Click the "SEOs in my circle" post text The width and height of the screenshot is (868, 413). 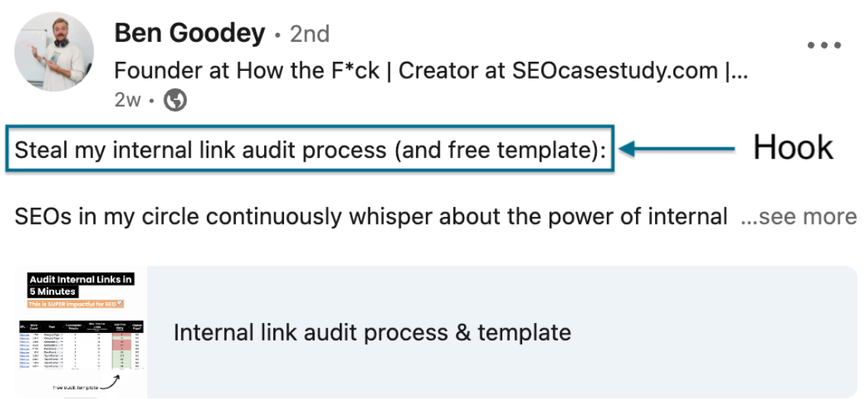[371, 217]
